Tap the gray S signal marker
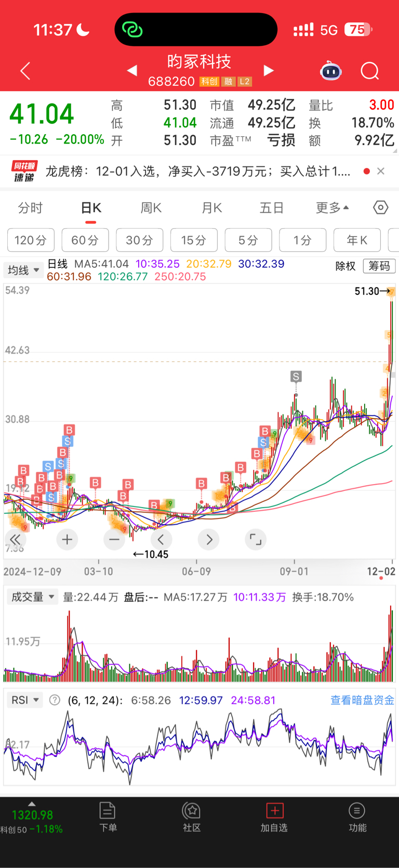The height and width of the screenshot is (868, 399). (296, 377)
